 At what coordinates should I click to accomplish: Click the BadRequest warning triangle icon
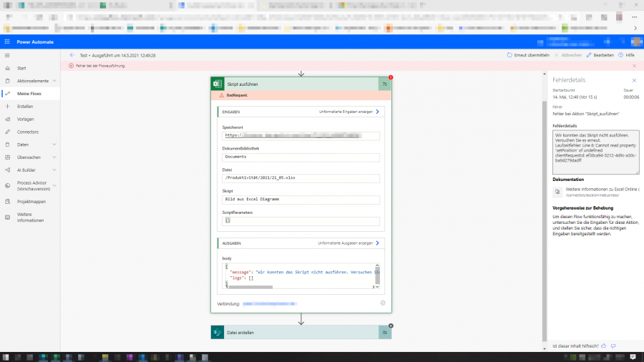[x=221, y=95]
